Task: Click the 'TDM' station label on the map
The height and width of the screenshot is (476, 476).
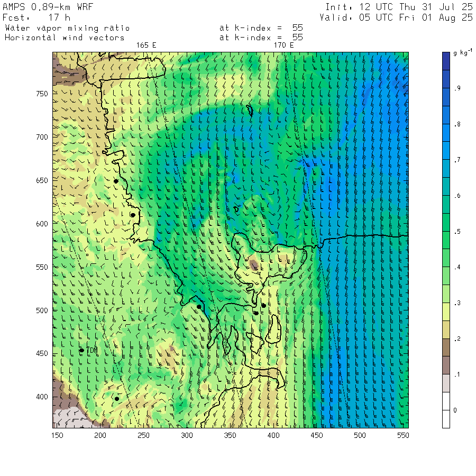Action: [x=92, y=351]
